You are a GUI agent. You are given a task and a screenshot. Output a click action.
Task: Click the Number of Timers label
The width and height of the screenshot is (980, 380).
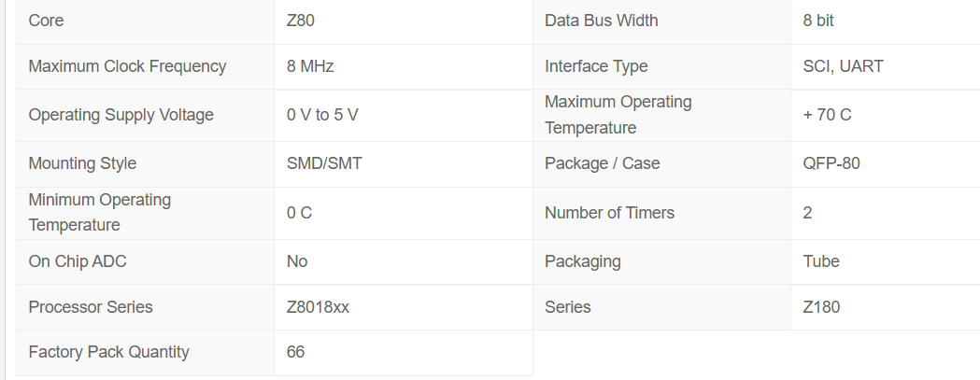(x=609, y=213)
